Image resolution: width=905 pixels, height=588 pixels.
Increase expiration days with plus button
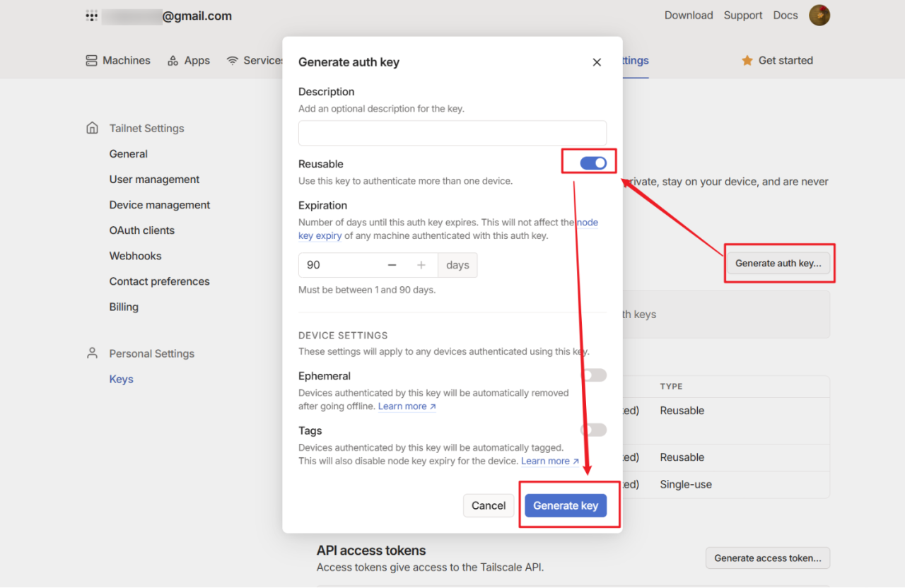421,265
